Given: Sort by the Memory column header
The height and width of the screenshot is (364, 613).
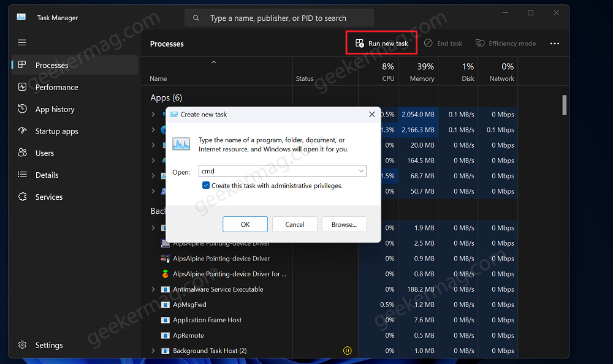Looking at the screenshot, I should click(418, 71).
